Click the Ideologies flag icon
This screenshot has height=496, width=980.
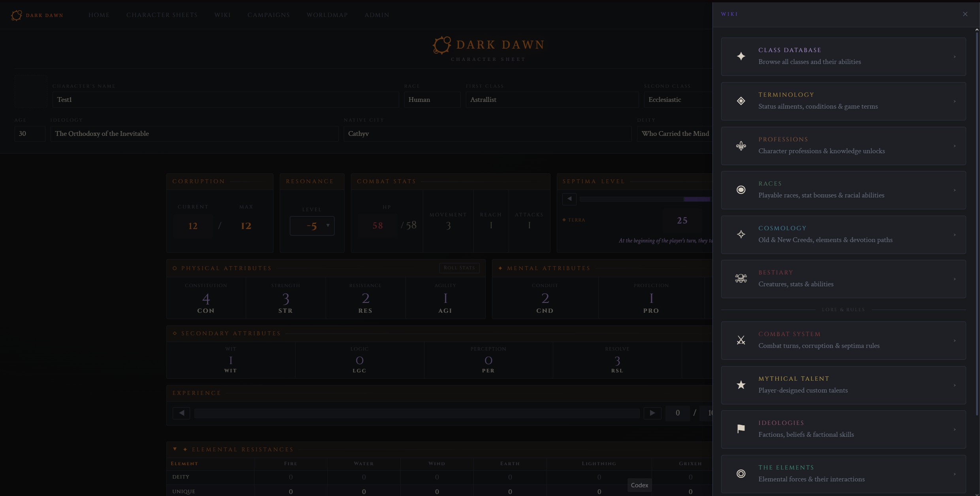(x=741, y=429)
